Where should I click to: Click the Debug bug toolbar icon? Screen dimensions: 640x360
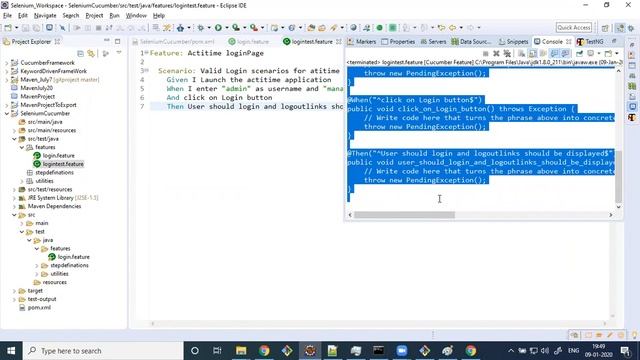pyautogui.click(x=200, y=28)
